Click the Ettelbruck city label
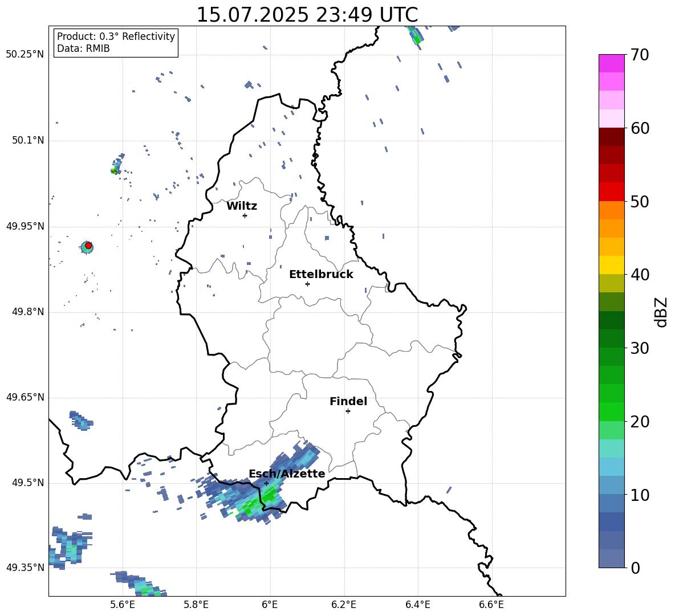Image resolution: width=675 pixels, height=616 pixels. click(x=321, y=275)
